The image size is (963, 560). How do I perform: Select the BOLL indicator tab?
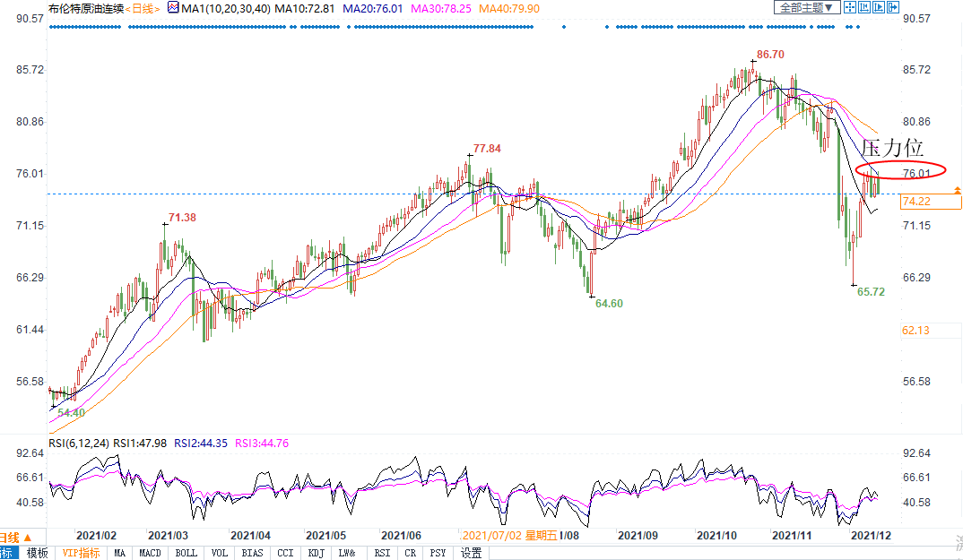pyautogui.click(x=186, y=553)
